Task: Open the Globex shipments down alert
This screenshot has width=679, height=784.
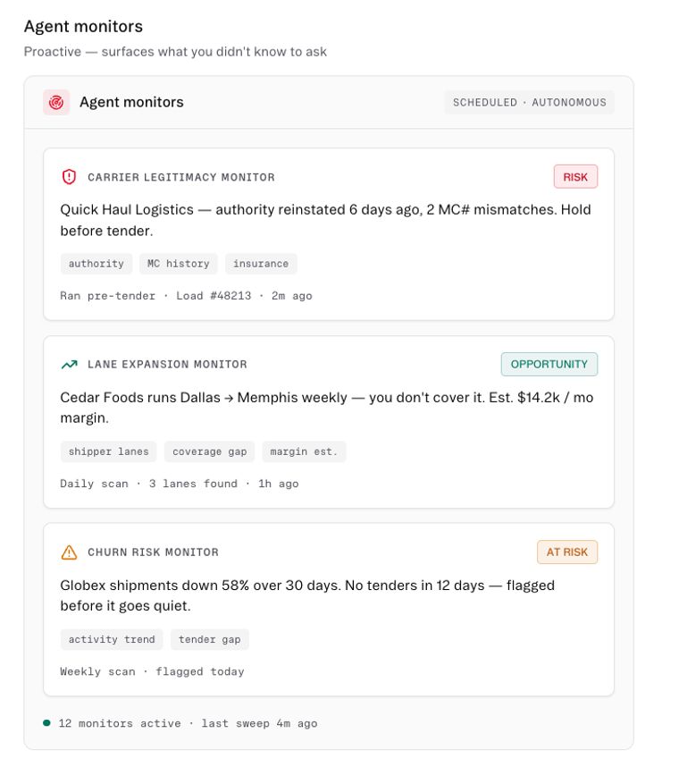Action: [329, 610]
